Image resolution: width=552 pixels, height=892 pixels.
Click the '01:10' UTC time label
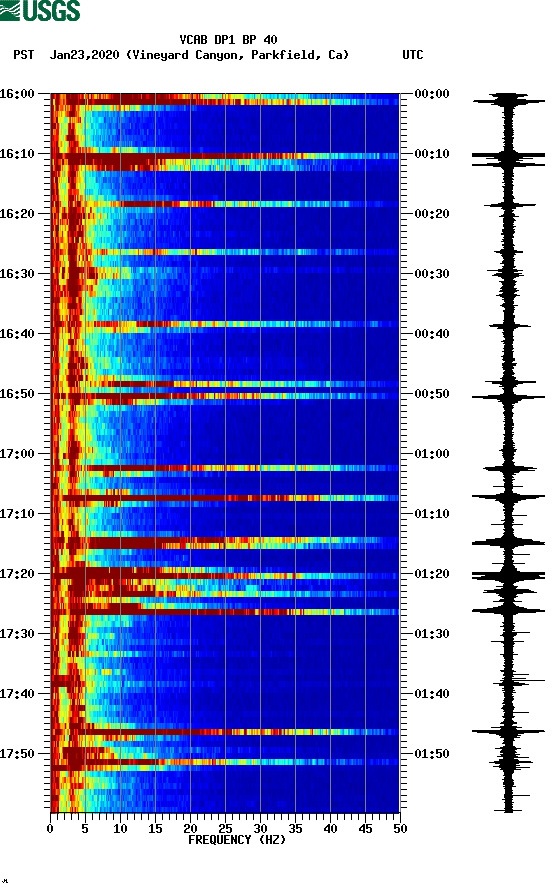(x=432, y=514)
